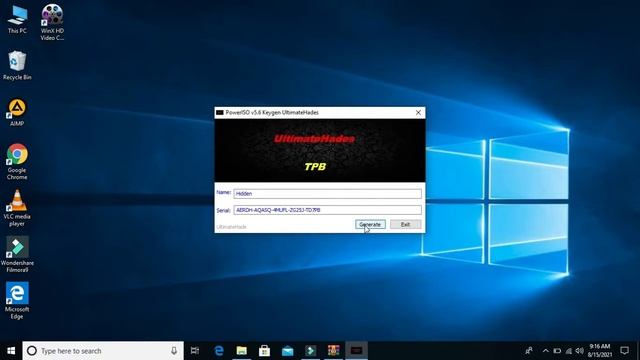Click the UltimateHades label at dialog bottom
The height and width of the screenshot is (360, 640).
pyautogui.click(x=231, y=227)
